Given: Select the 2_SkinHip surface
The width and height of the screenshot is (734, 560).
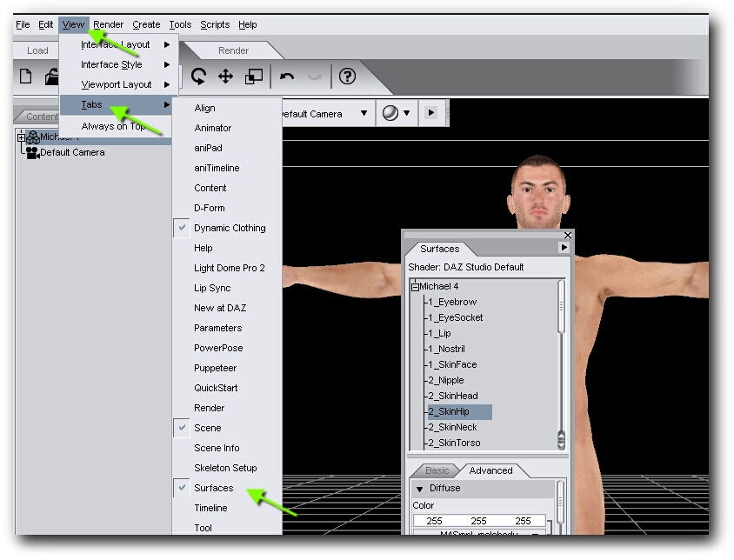Looking at the screenshot, I should click(x=459, y=411).
